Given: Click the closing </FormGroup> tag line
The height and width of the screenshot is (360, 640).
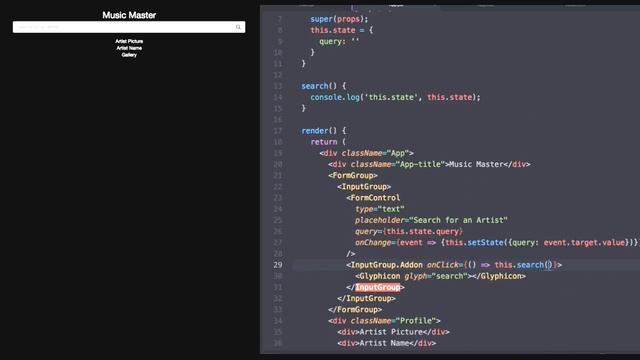Looking at the screenshot, I should (x=355, y=309).
